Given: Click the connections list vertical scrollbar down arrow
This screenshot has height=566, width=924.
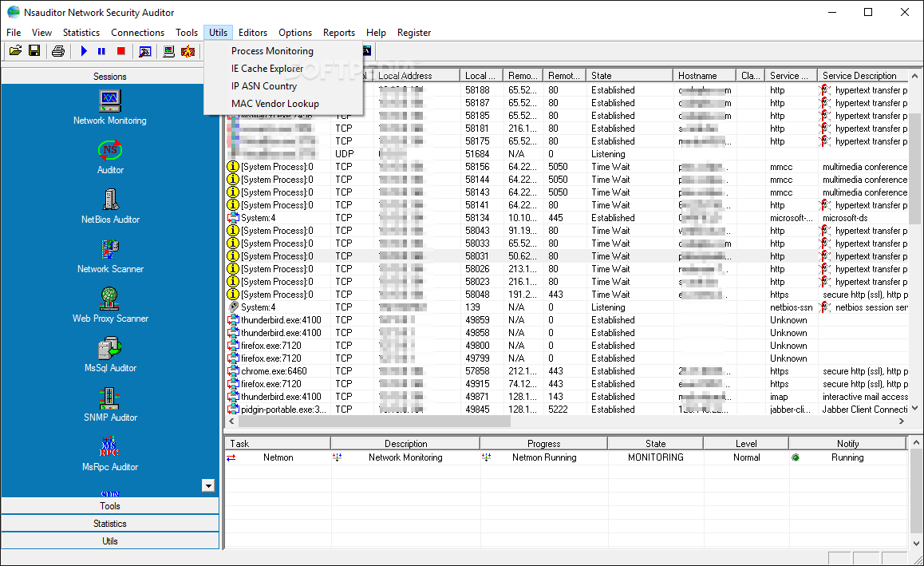Looking at the screenshot, I should [914, 408].
